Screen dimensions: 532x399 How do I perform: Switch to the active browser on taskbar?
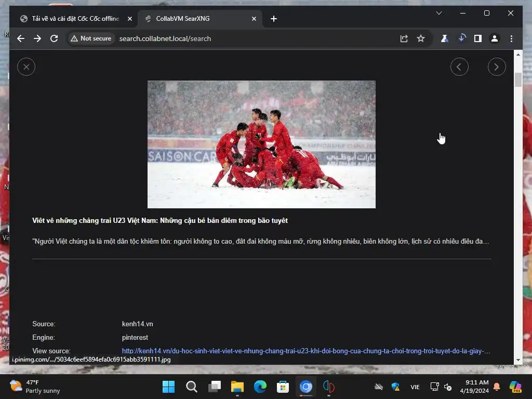tap(305, 387)
